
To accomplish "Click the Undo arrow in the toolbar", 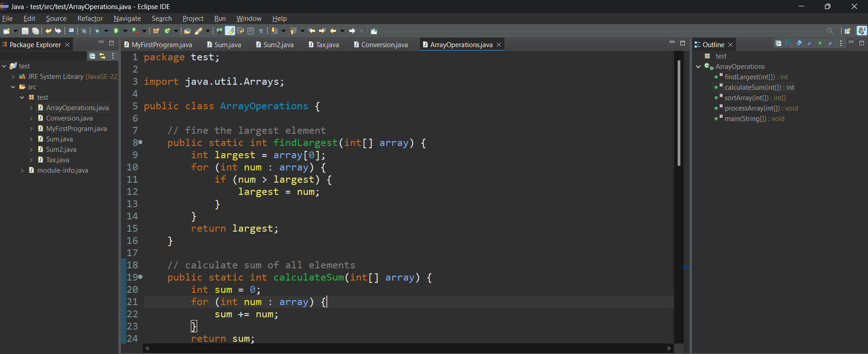I will pos(48,31).
